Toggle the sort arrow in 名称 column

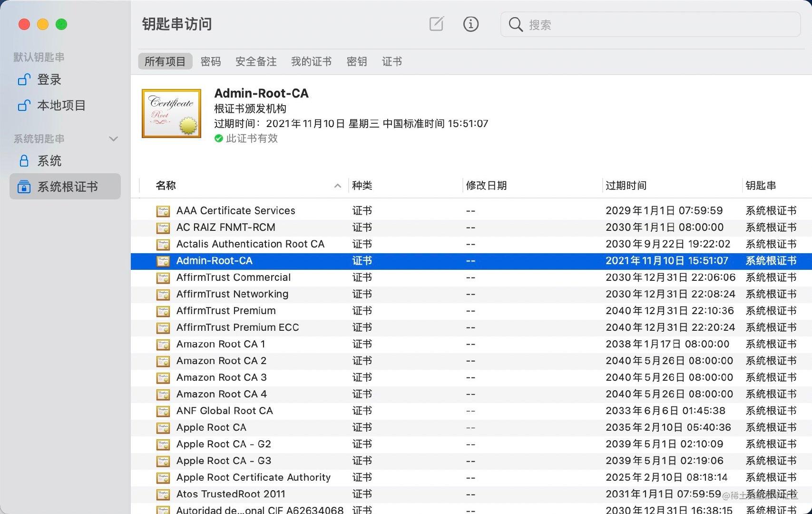coord(338,186)
